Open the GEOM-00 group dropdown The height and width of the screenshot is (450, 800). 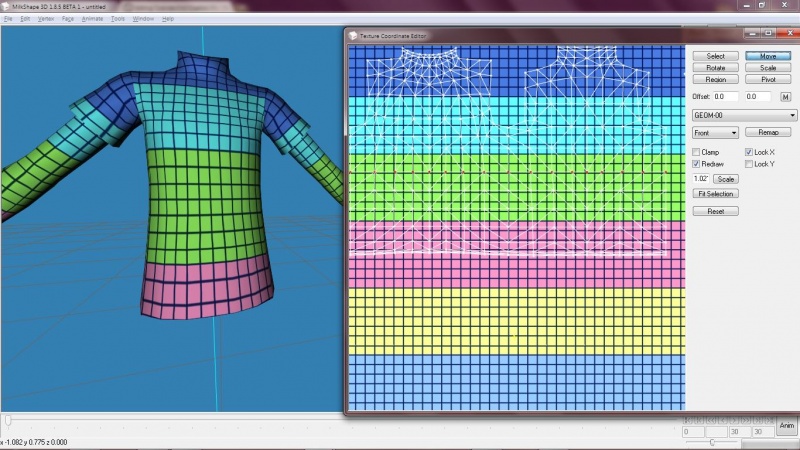(x=744, y=115)
